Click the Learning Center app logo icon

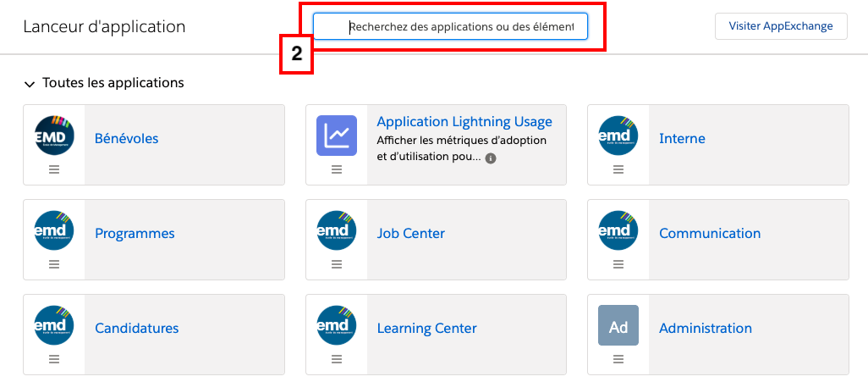(337, 325)
